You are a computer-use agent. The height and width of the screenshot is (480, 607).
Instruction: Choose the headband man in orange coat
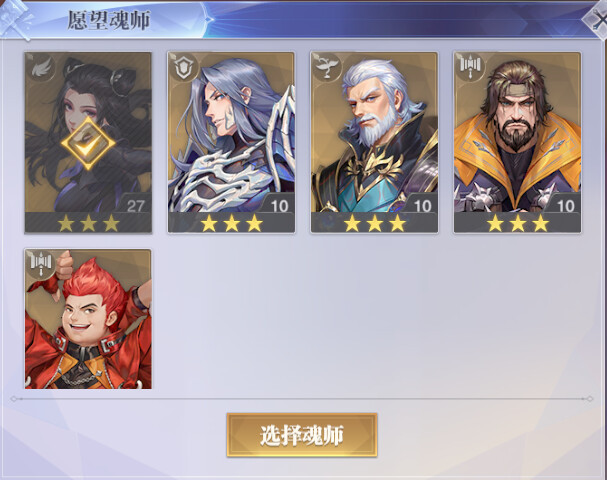click(x=518, y=142)
